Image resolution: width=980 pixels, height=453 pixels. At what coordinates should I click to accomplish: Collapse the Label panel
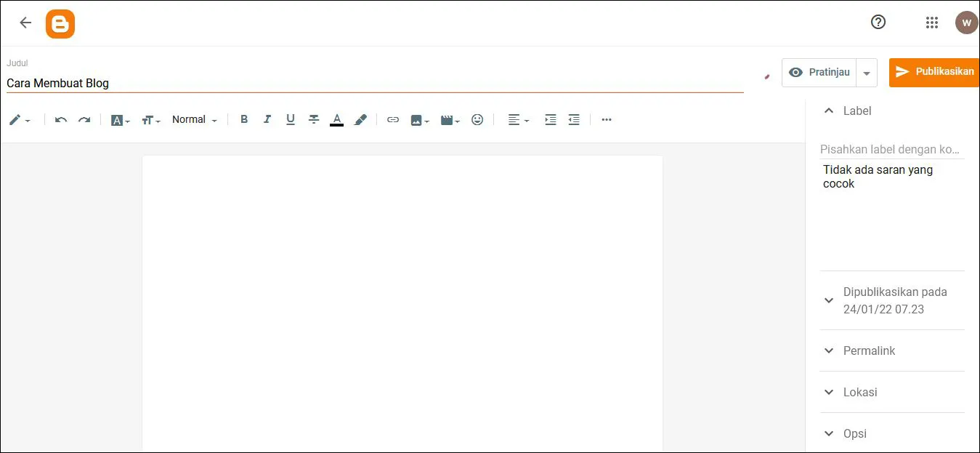[829, 110]
